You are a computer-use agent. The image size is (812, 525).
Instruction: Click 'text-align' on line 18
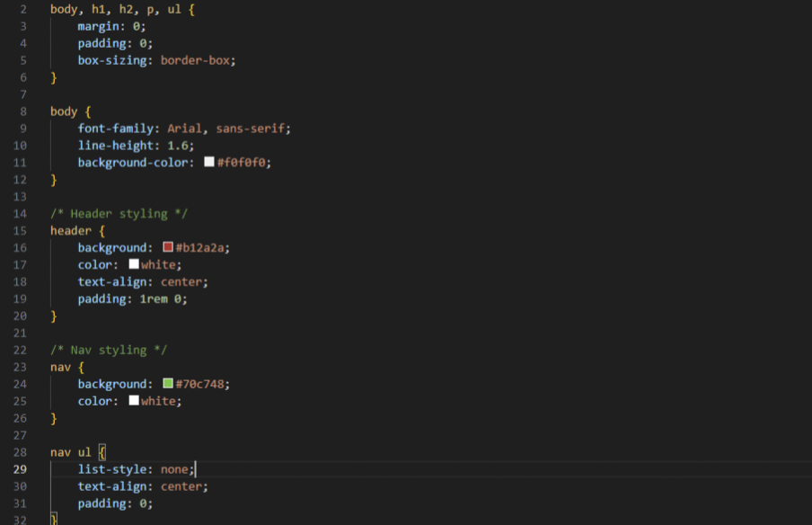(x=112, y=282)
